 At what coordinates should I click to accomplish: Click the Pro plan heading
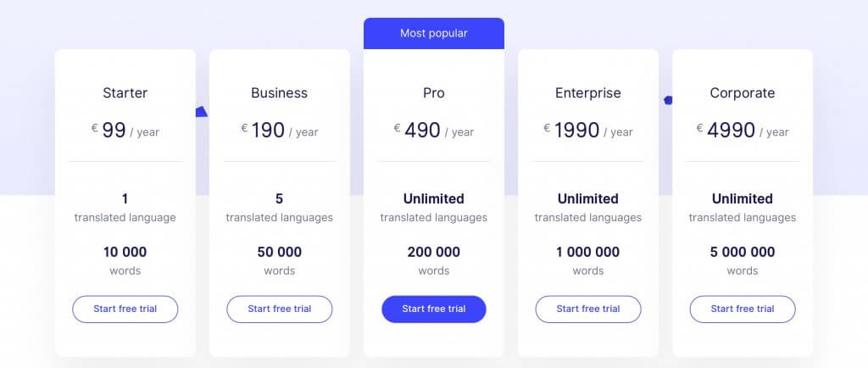[x=433, y=93]
